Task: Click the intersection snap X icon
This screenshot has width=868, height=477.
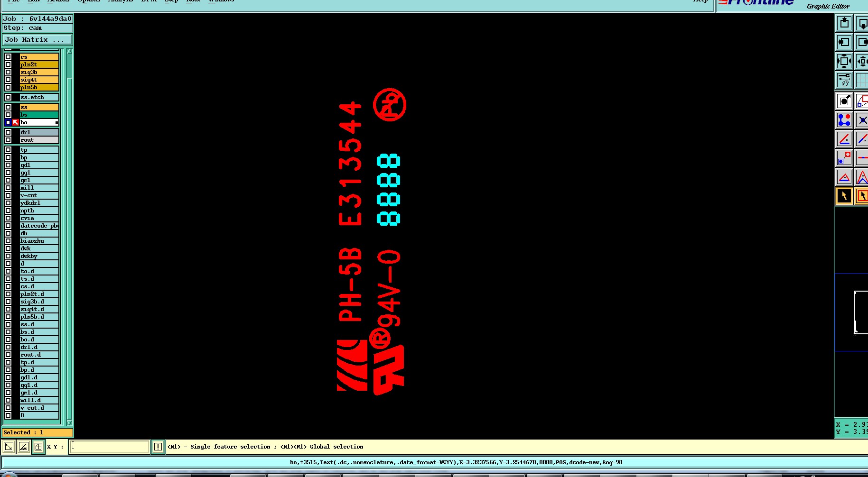Action: 862,120
